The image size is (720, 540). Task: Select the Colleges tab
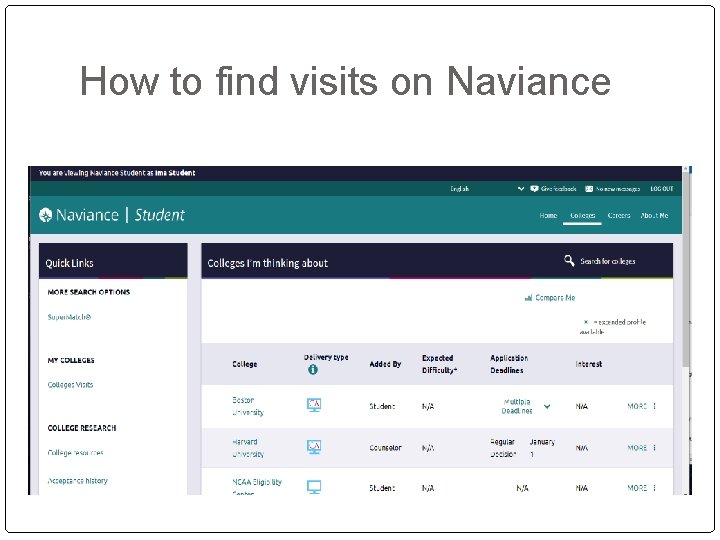click(582, 215)
